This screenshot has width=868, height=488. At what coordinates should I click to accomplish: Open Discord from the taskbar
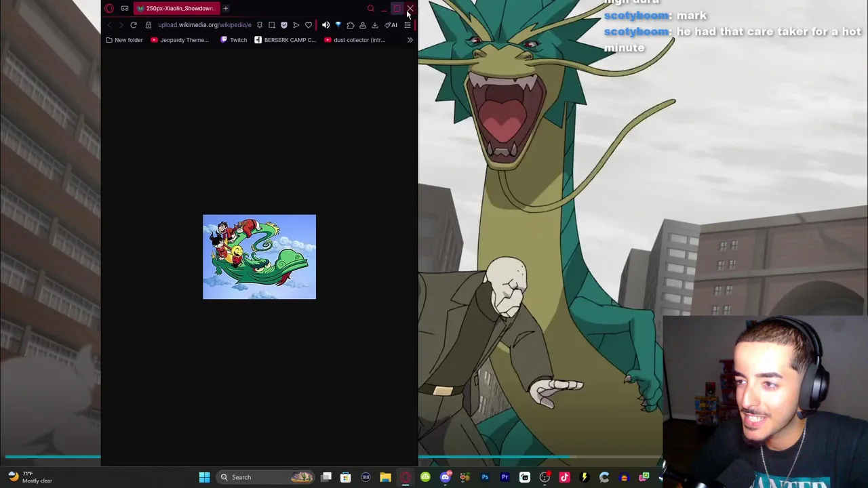coord(445,477)
